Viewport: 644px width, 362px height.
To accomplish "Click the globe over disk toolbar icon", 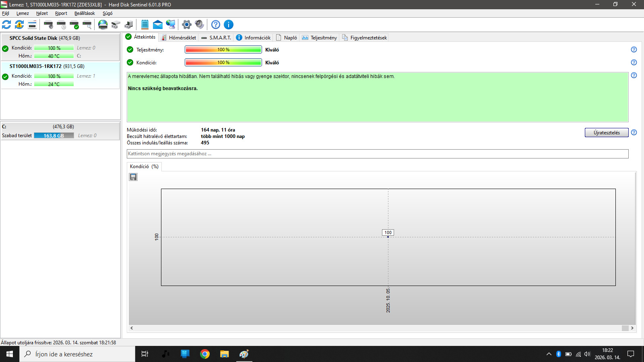I will click(x=103, y=25).
